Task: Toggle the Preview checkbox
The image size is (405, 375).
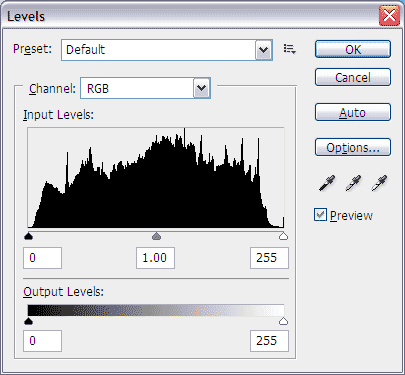Action: pyautogui.click(x=320, y=215)
